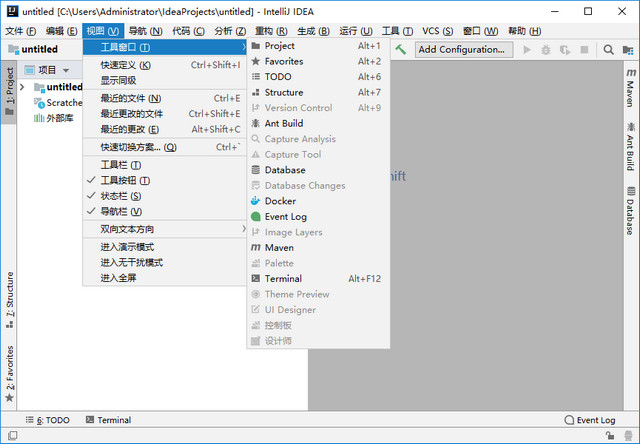
Task: Toggle 进入演示模式 presentation mode
Action: tap(164, 247)
